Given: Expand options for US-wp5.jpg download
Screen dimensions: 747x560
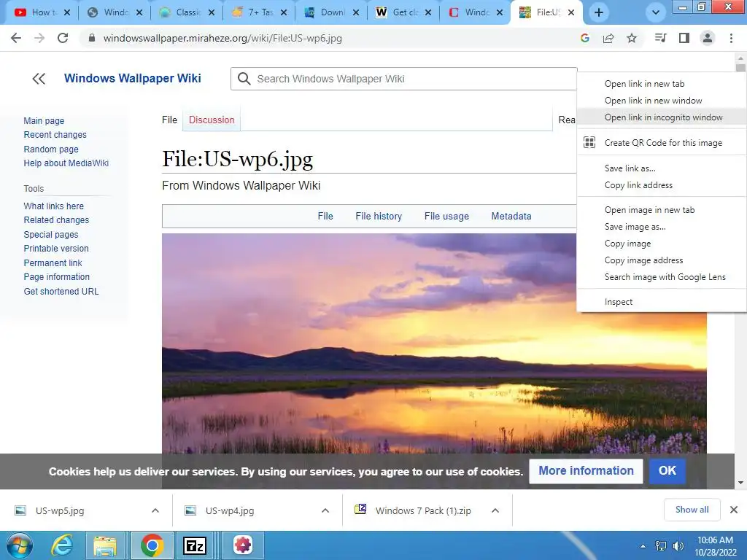Looking at the screenshot, I should click(155, 510).
